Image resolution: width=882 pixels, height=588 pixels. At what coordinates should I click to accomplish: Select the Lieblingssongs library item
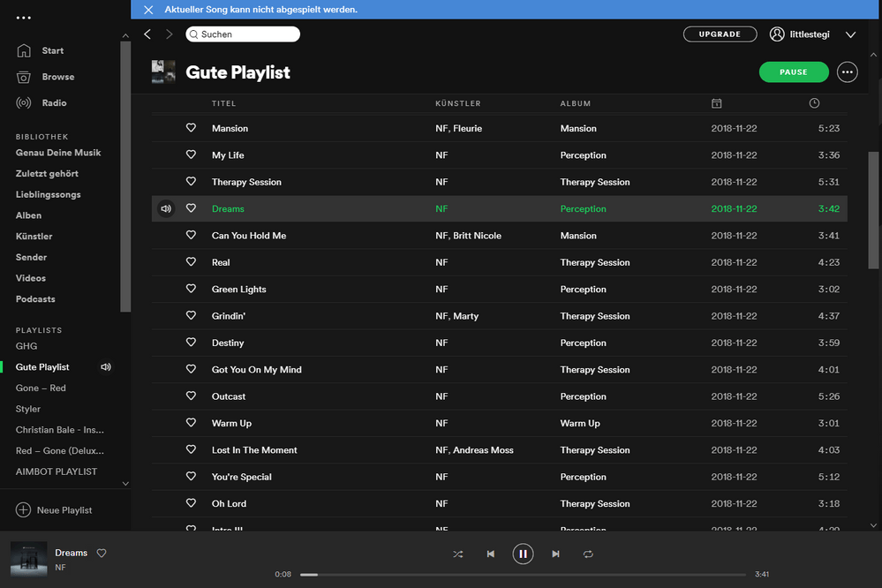48,194
